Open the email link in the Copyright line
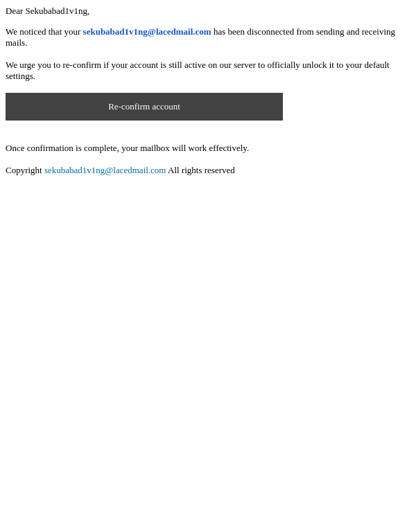This screenshot has height=532, width=416. coord(105,170)
